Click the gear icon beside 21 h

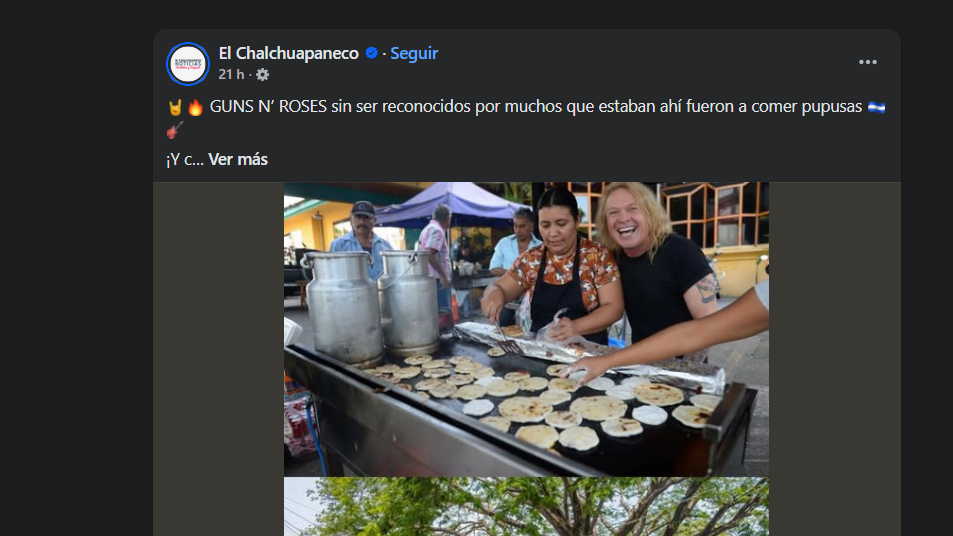click(x=263, y=75)
